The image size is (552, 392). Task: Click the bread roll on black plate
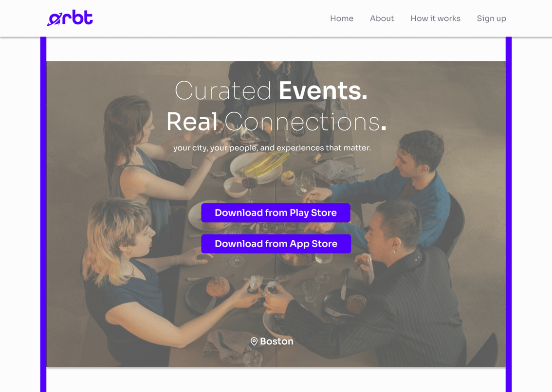coord(218,287)
